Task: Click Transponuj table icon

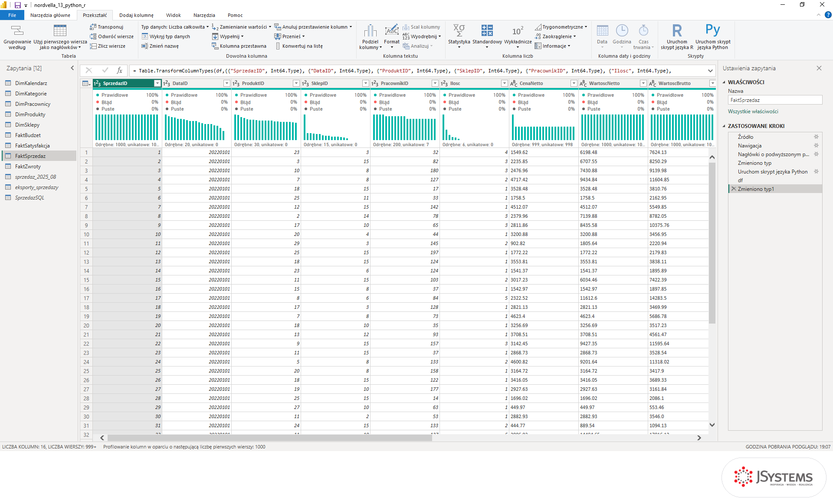Action: click(x=93, y=27)
